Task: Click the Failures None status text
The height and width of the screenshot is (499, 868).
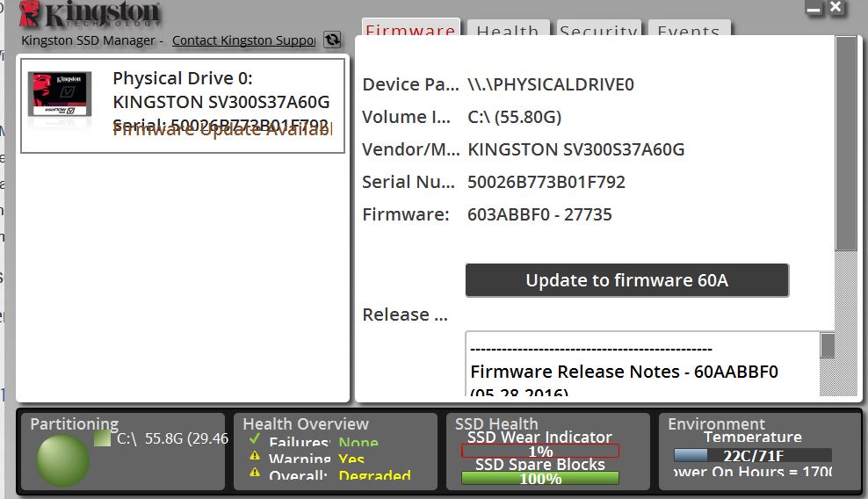Action: click(358, 442)
